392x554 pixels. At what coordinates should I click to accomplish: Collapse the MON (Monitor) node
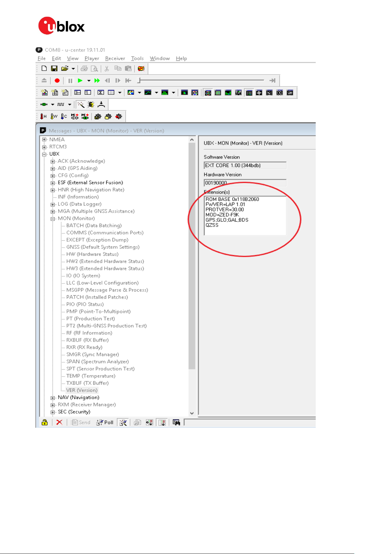(53, 219)
